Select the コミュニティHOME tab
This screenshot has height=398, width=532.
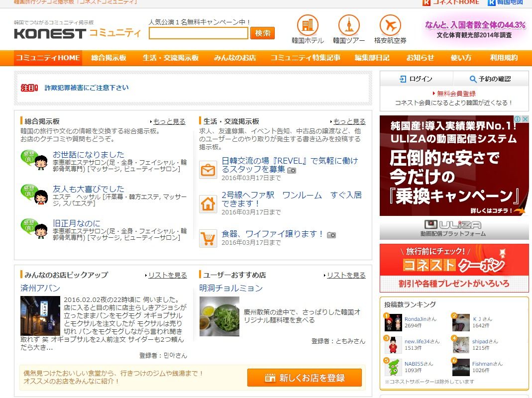(x=48, y=58)
